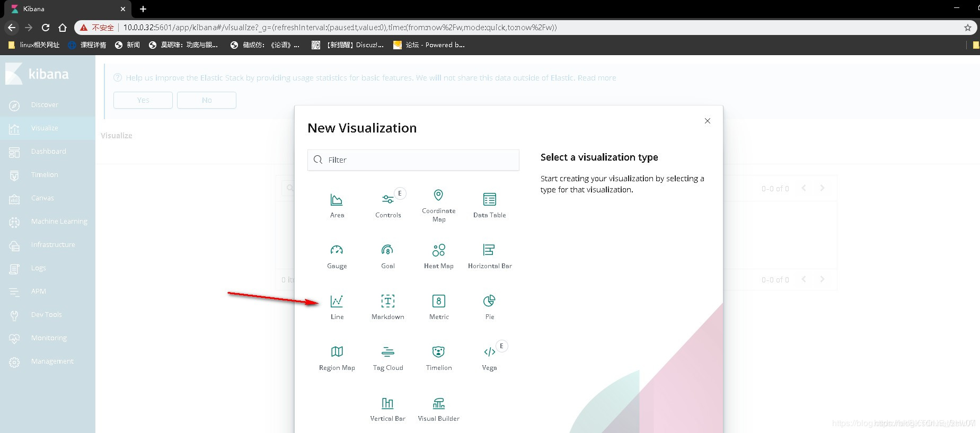Open Visualize in the Kibana sidebar
The height and width of the screenshot is (433, 980).
click(48, 128)
